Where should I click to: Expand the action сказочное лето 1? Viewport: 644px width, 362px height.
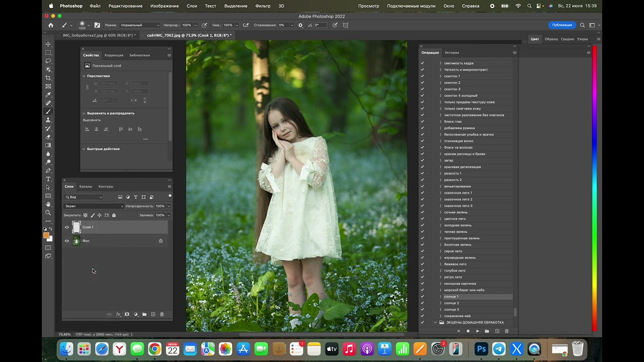coord(441,193)
